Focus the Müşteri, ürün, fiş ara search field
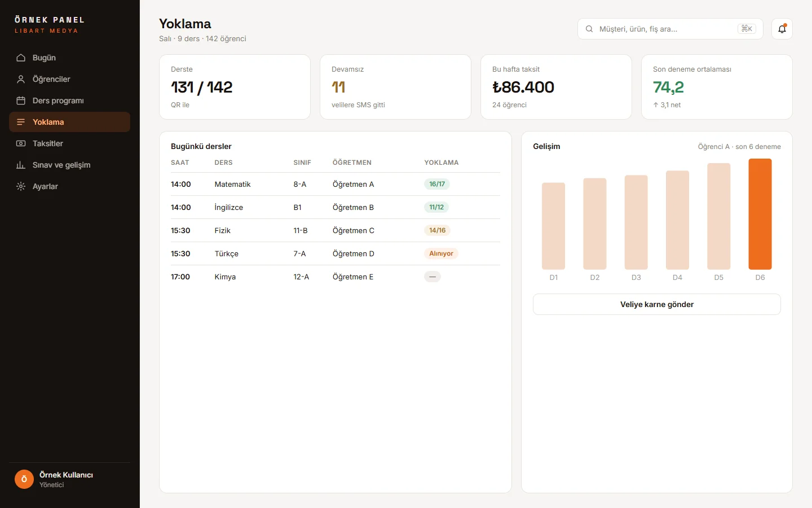Screen dimensions: 812x508 (x=670, y=29)
